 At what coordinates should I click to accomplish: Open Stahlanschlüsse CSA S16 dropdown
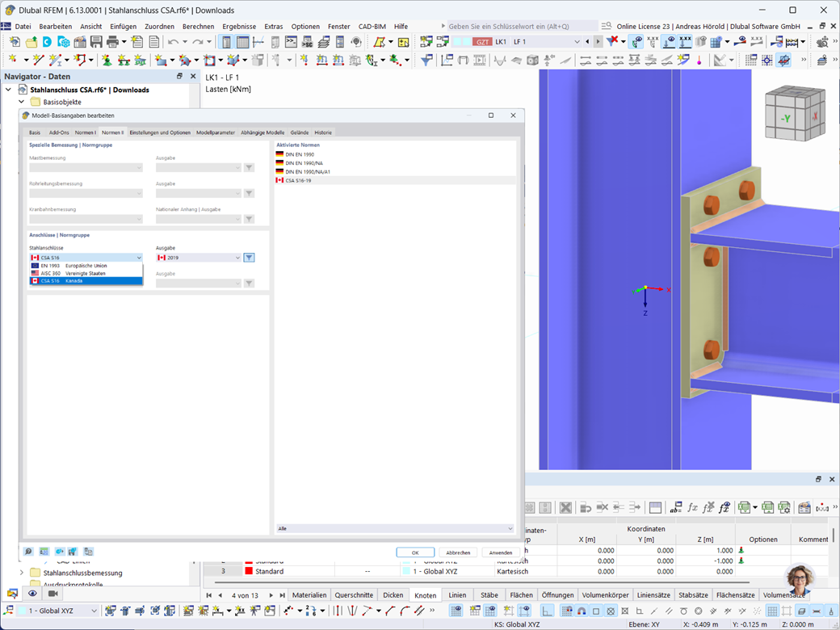(86, 258)
